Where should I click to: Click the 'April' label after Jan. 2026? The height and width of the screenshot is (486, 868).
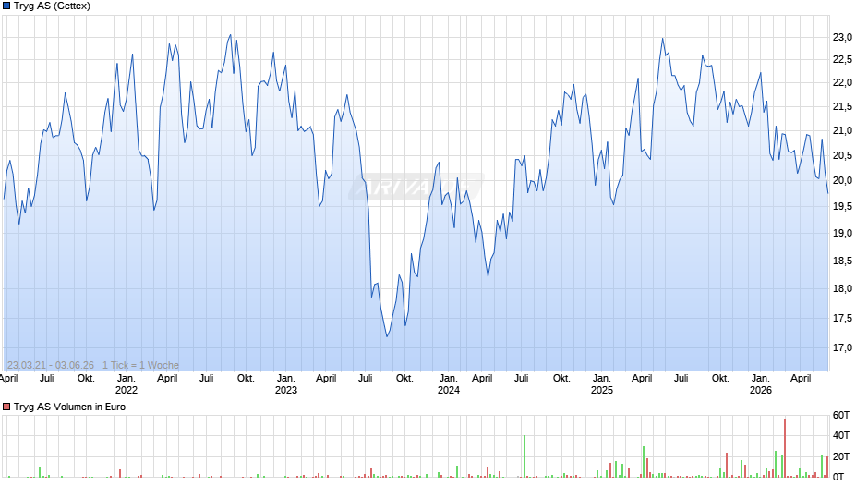[801, 378]
